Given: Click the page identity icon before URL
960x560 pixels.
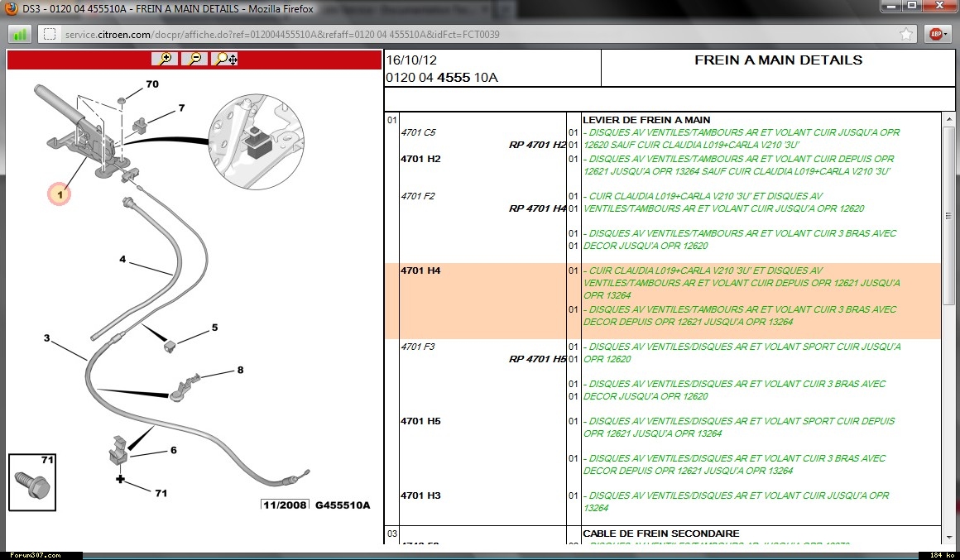Looking at the screenshot, I should [50, 35].
